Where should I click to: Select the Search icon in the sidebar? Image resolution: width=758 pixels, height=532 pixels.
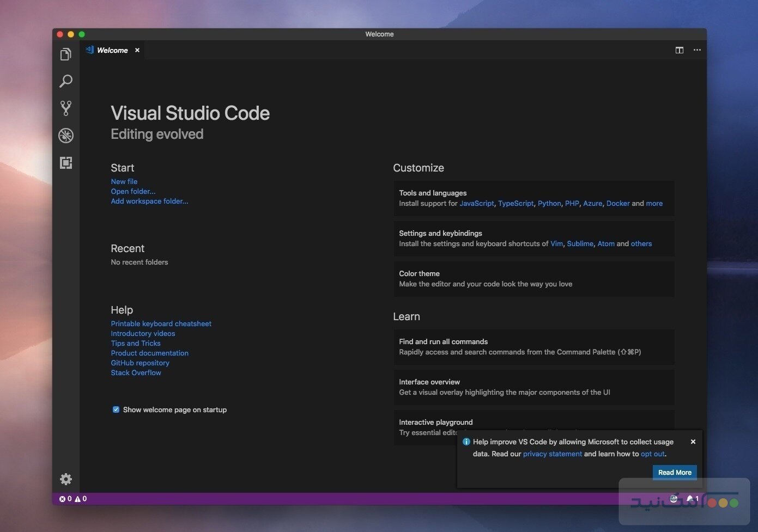(65, 81)
